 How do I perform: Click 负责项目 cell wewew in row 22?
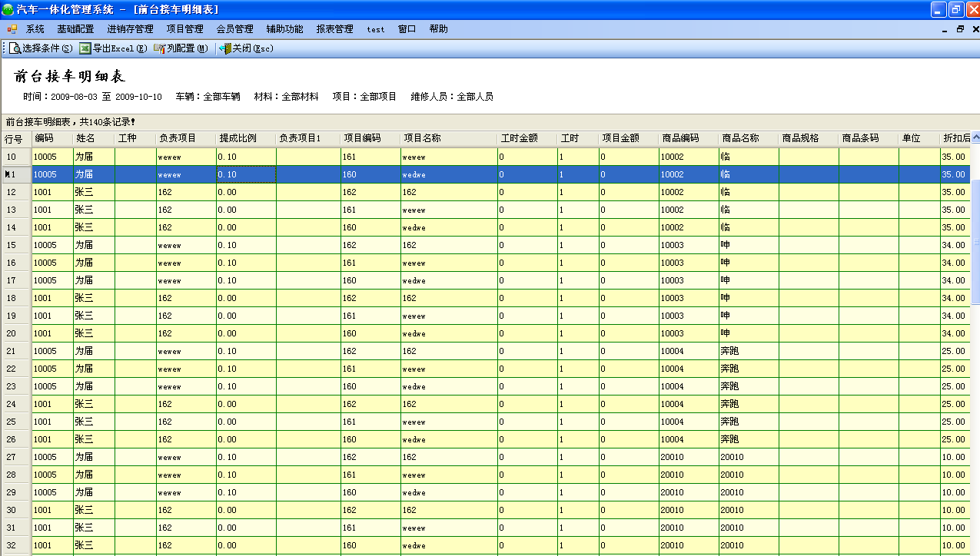pyautogui.click(x=186, y=369)
